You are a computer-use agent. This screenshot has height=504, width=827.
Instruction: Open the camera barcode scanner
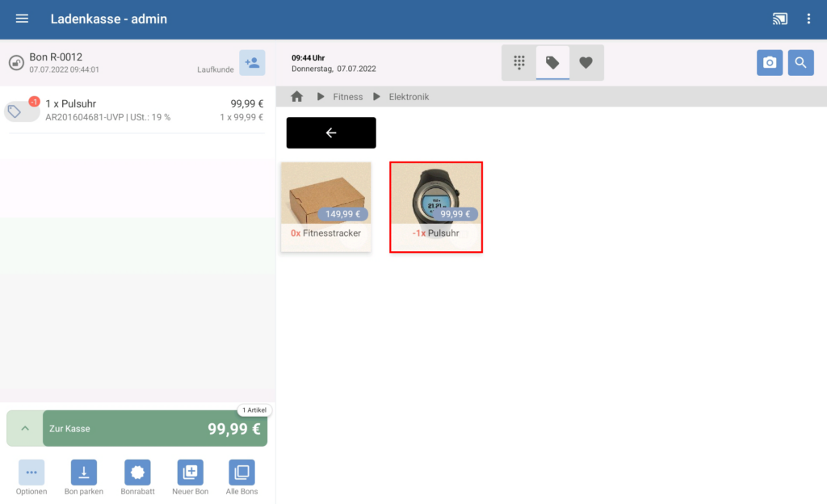pos(770,63)
